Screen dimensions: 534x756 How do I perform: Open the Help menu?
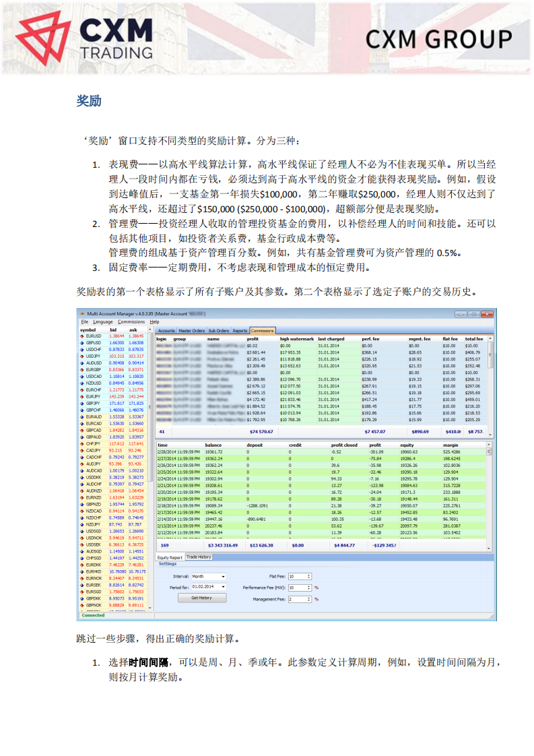154,322
